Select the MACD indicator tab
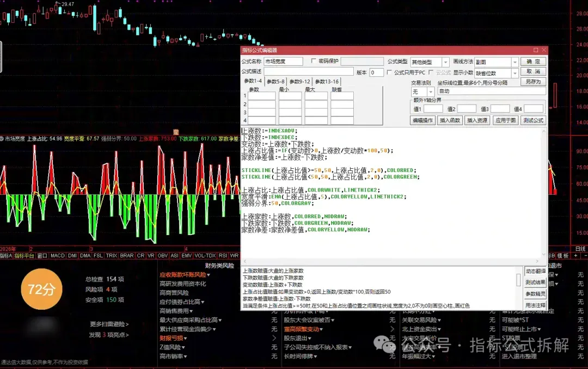Viewport: 588px width, 369px height. click(57, 255)
